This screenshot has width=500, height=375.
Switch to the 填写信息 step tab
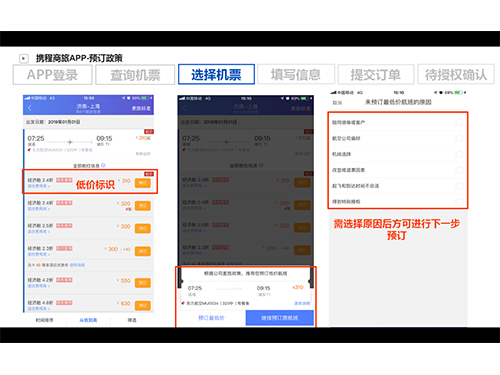pos(296,74)
